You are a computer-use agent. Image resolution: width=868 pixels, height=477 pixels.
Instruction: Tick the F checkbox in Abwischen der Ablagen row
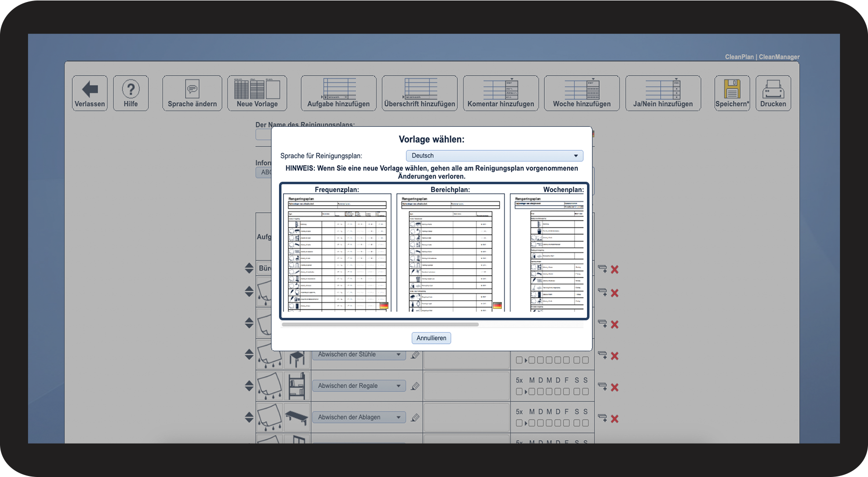(566, 423)
